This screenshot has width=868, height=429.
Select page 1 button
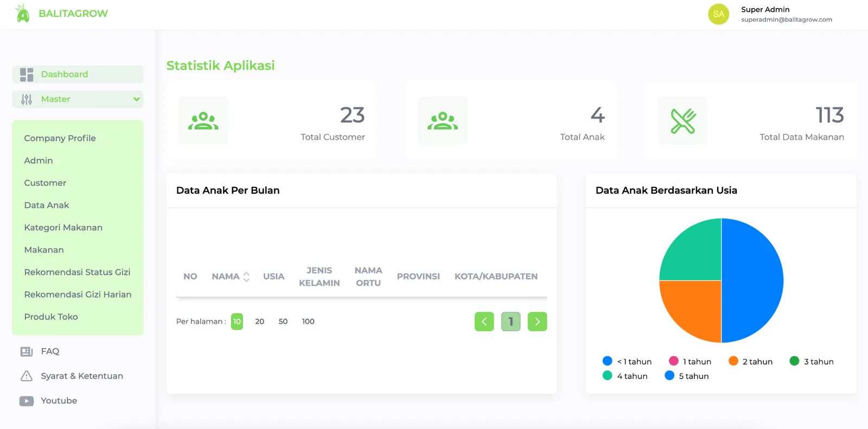click(510, 321)
